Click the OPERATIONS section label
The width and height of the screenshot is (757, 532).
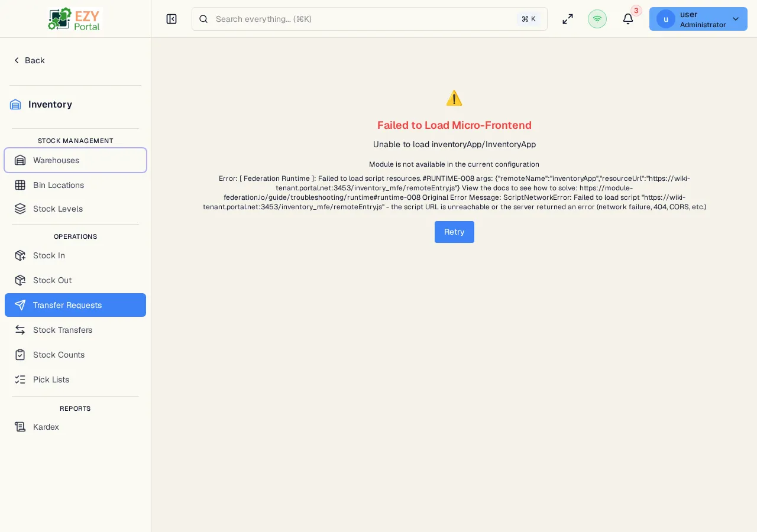pyautogui.click(x=76, y=236)
